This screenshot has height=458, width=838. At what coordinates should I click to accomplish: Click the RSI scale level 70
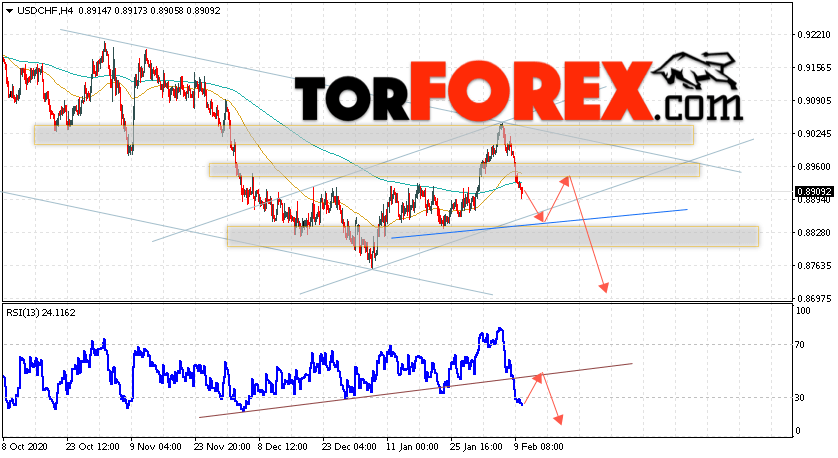pos(800,345)
